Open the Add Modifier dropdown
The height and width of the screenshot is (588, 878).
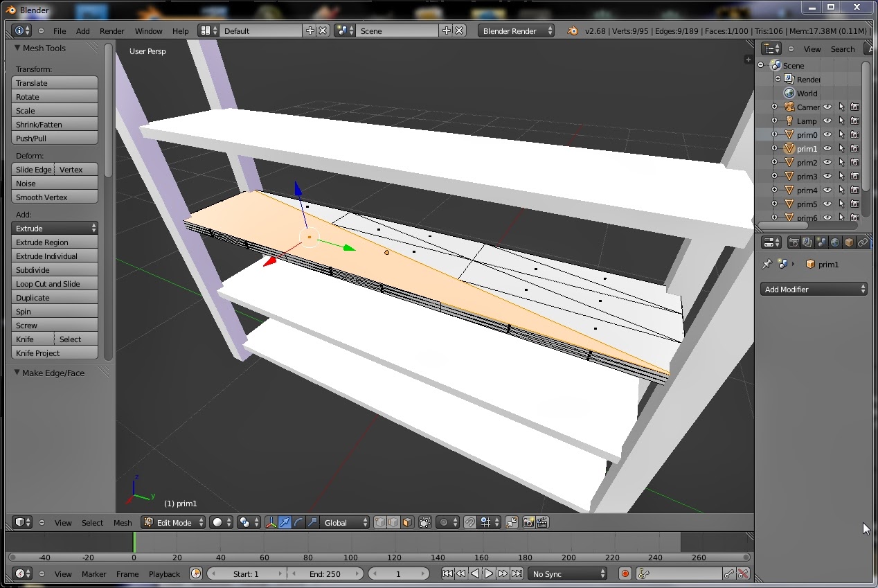[x=814, y=289]
